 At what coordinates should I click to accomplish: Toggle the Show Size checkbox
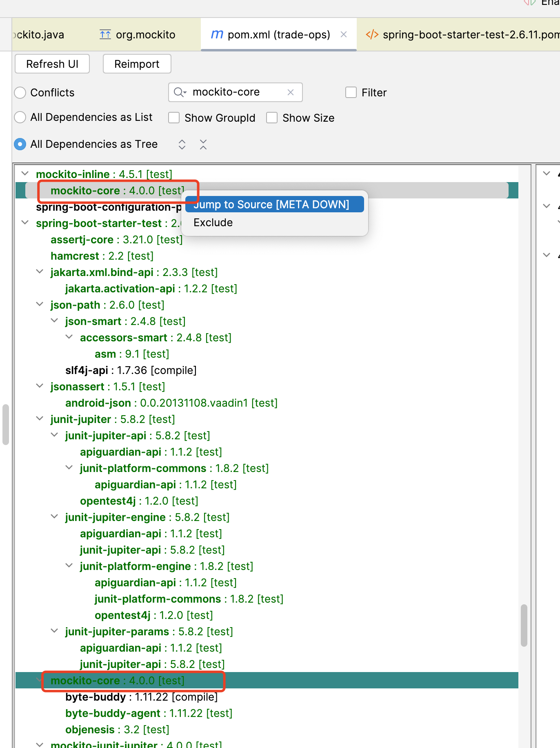pyautogui.click(x=272, y=118)
